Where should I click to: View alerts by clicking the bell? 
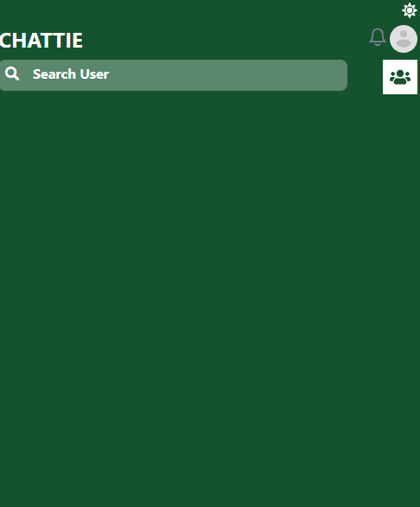tap(378, 37)
